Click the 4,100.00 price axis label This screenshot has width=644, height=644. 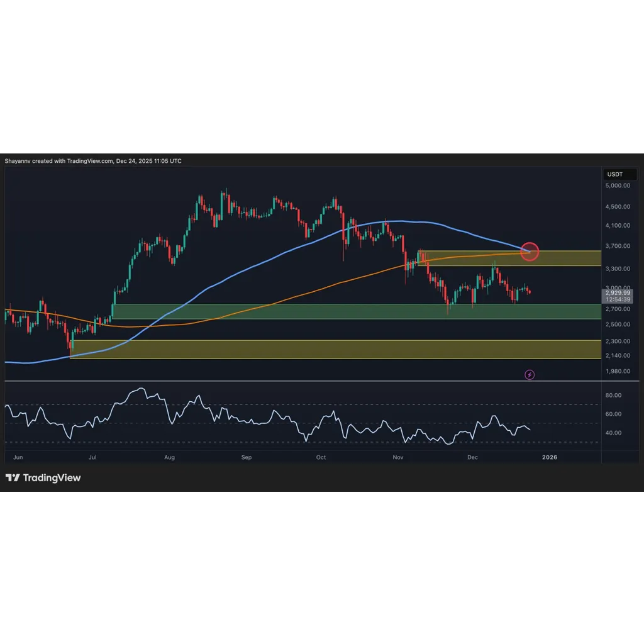click(x=618, y=226)
